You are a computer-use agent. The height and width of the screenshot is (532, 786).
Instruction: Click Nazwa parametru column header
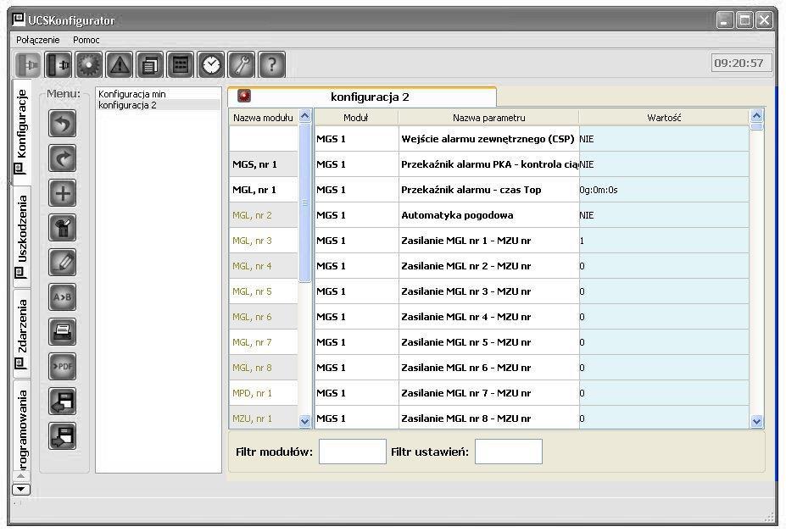488,118
